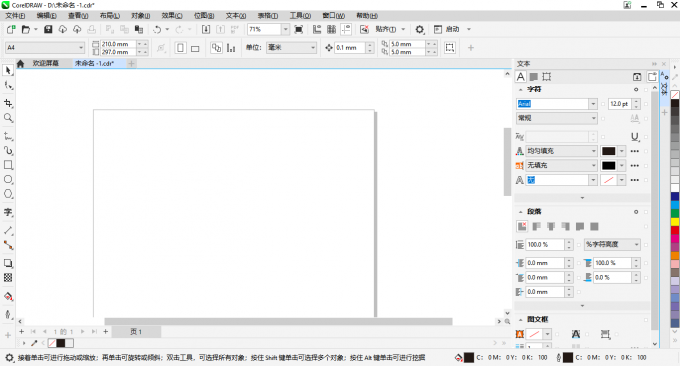Screen dimensions: 680x366
Task: Open the 71% zoom level dropdown
Action: pos(285,29)
